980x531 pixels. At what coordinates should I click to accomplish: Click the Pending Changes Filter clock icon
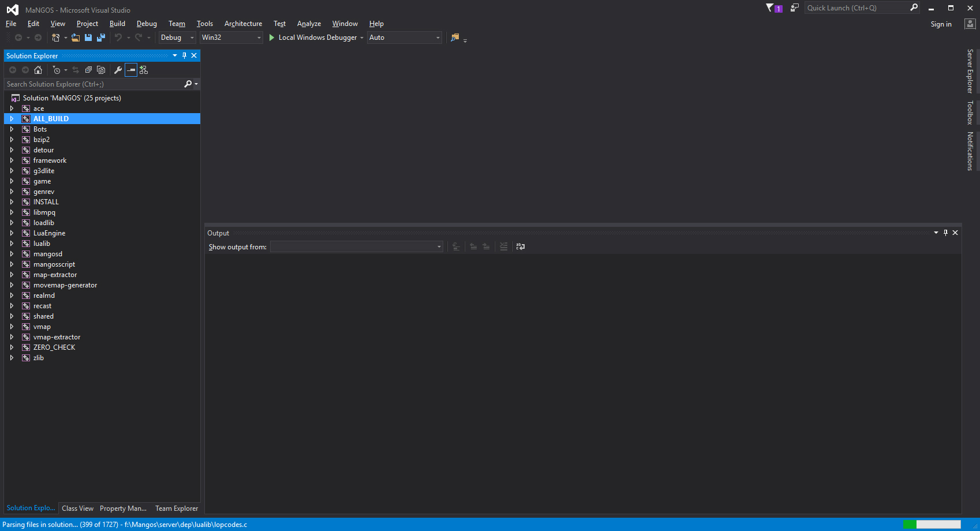point(57,70)
